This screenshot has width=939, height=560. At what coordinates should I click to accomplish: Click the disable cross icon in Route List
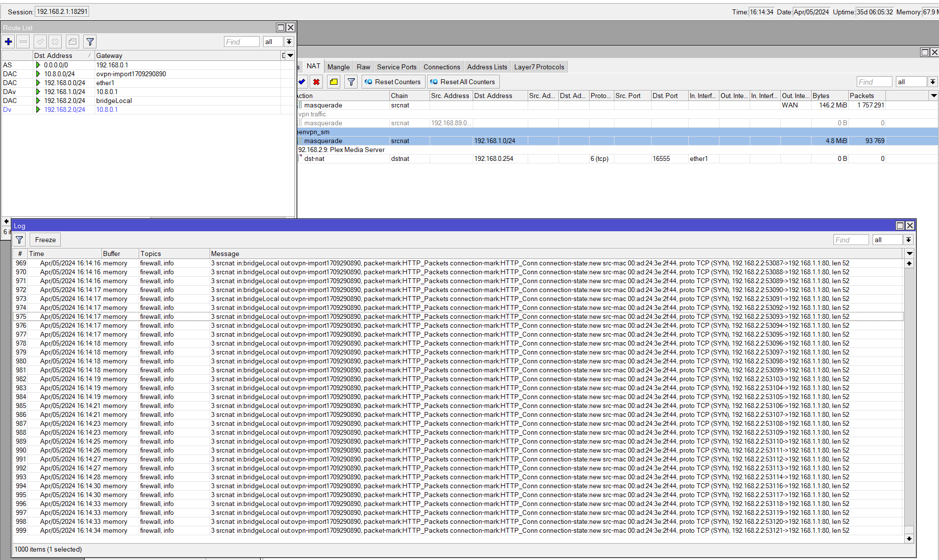pos(55,42)
